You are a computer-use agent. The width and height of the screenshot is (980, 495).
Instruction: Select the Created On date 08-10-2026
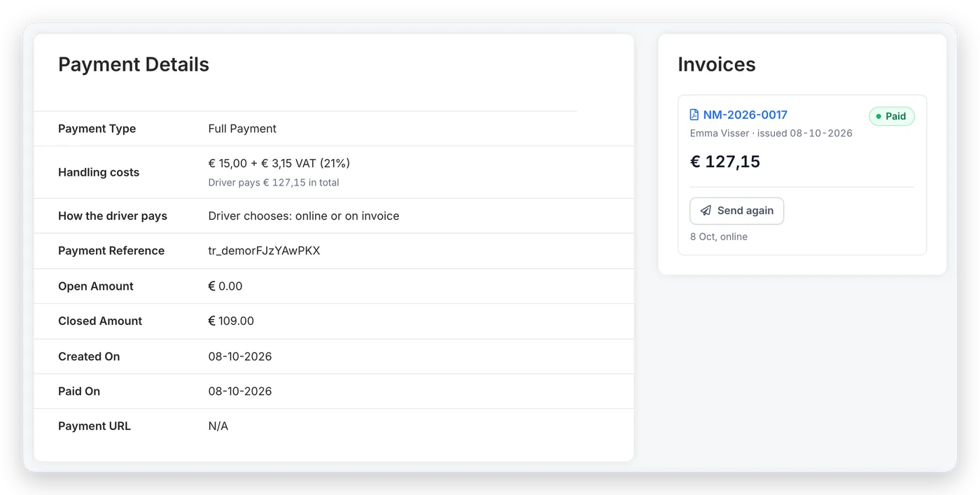pyautogui.click(x=240, y=356)
